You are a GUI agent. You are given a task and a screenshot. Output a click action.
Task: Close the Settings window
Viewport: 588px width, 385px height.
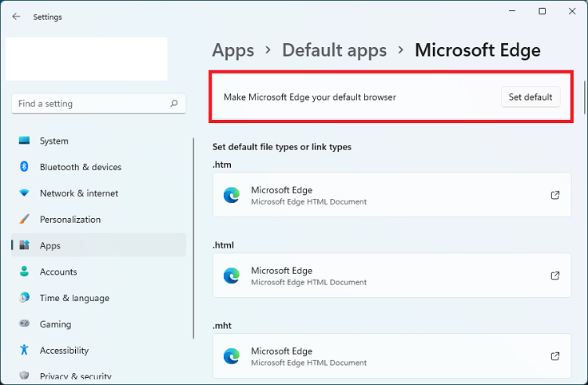point(572,11)
